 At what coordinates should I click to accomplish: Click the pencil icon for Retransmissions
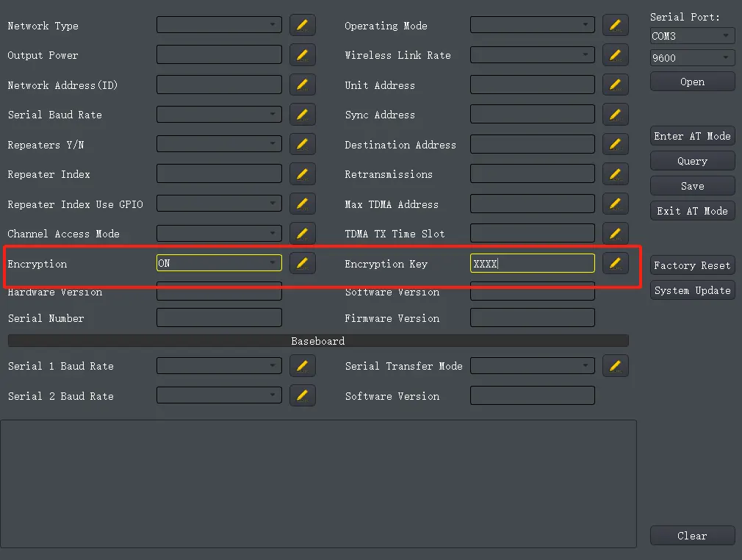(x=615, y=174)
